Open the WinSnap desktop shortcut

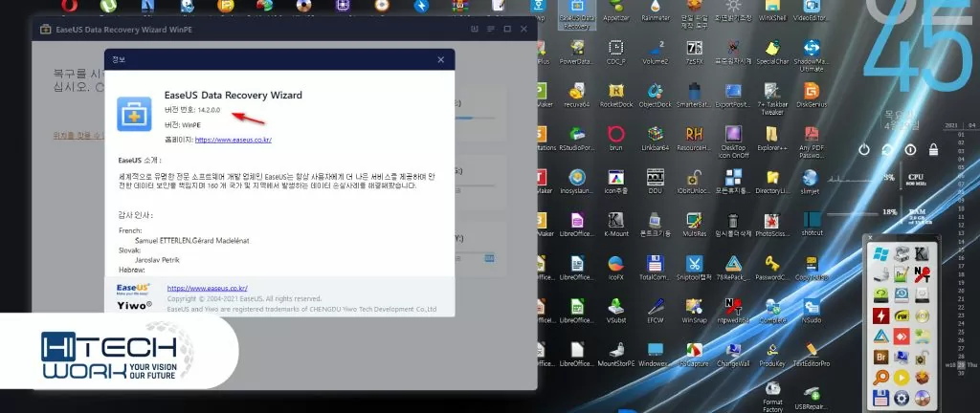pyautogui.click(x=694, y=311)
